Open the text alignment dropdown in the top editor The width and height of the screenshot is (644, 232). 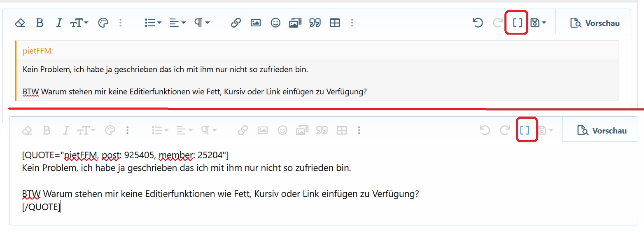click(x=177, y=23)
